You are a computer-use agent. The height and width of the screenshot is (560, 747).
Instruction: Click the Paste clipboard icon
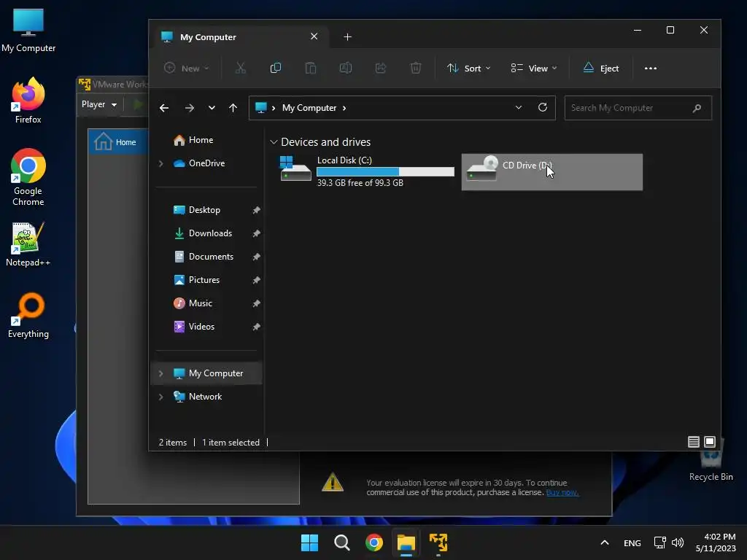point(311,68)
